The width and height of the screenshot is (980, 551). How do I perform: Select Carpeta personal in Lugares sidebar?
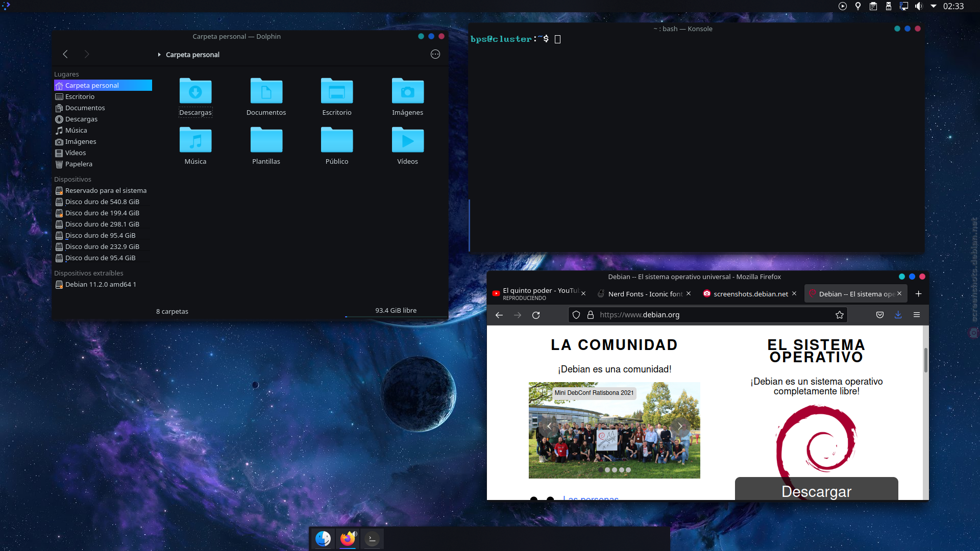(x=103, y=85)
